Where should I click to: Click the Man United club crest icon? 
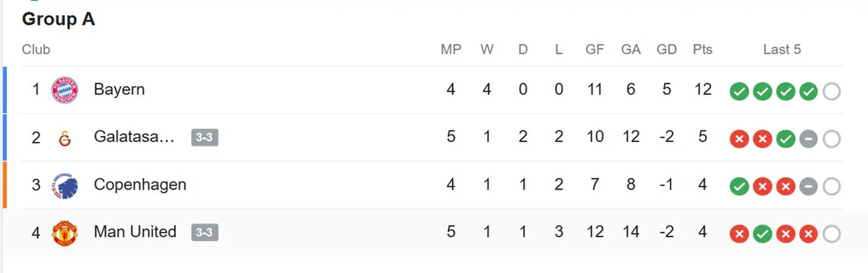[x=64, y=233]
